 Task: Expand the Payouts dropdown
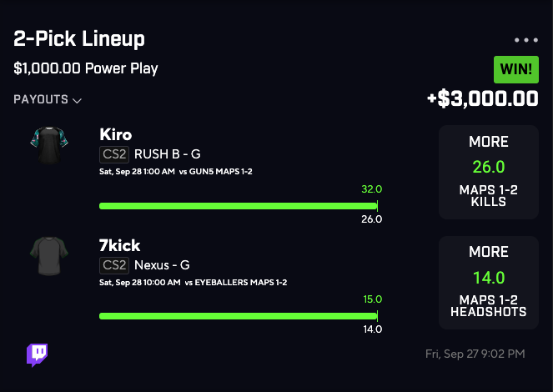(48, 100)
